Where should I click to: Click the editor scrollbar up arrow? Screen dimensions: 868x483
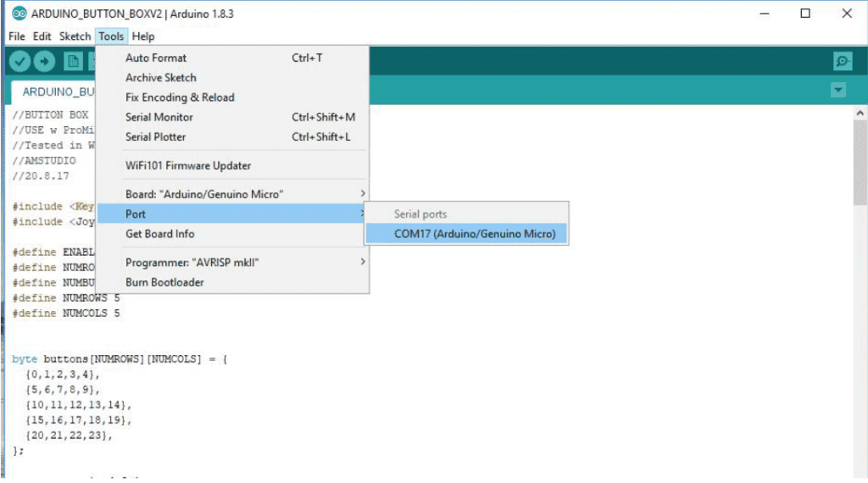(x=860, y=113)
